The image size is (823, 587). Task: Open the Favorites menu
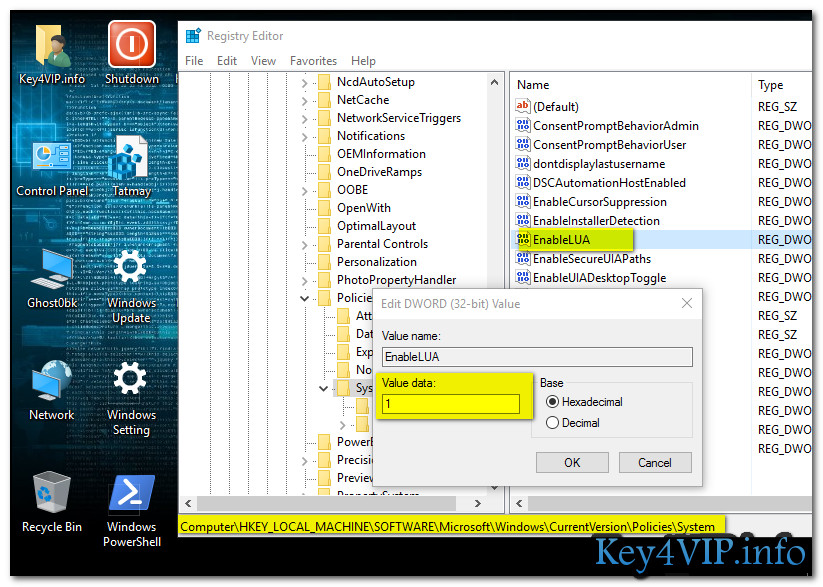click(313, 61)
